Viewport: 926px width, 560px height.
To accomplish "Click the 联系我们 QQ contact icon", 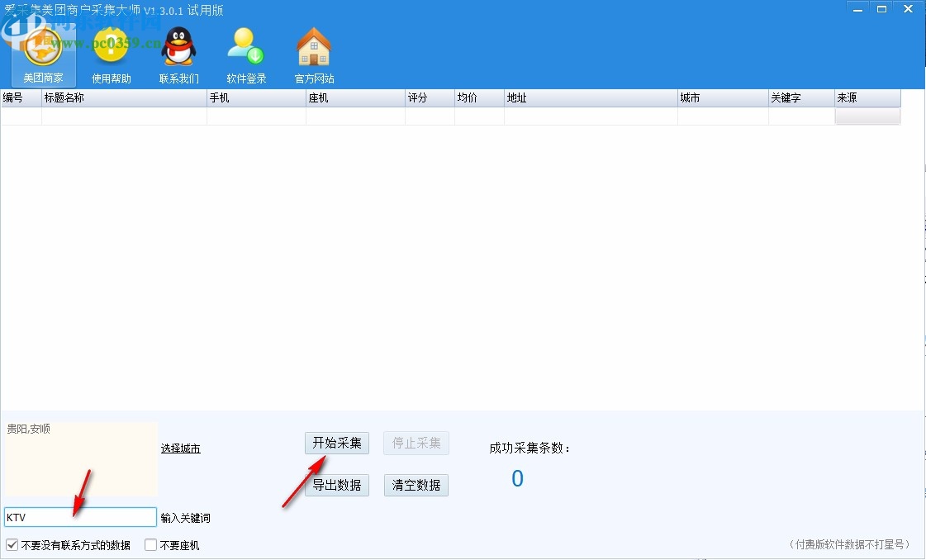I will pos(178,51).
